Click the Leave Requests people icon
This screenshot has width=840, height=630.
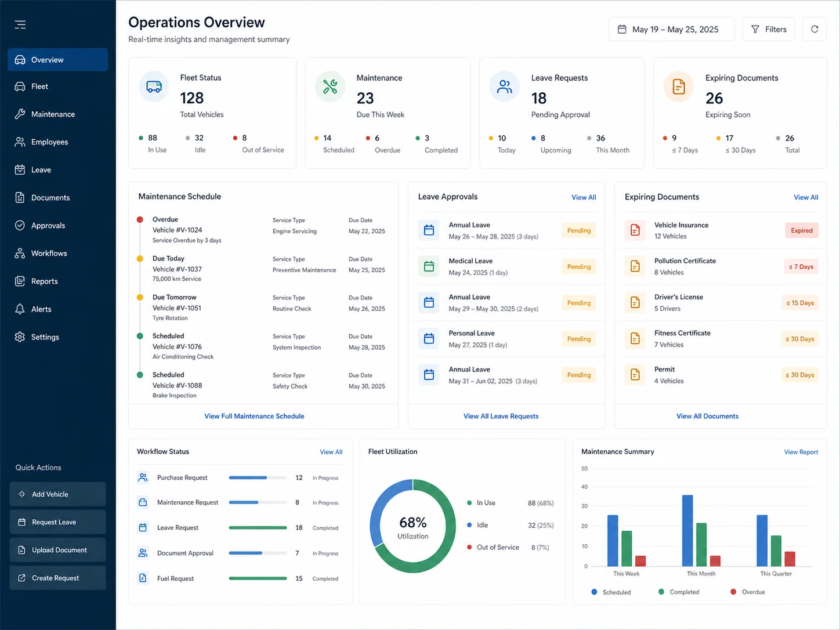click(505, 86)
